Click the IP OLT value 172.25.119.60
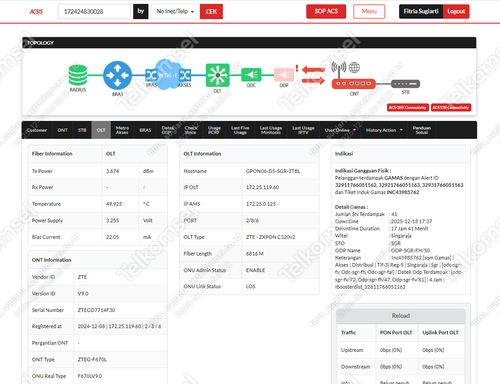The width and height of the screenshot is (500, 384). point(262,187)
